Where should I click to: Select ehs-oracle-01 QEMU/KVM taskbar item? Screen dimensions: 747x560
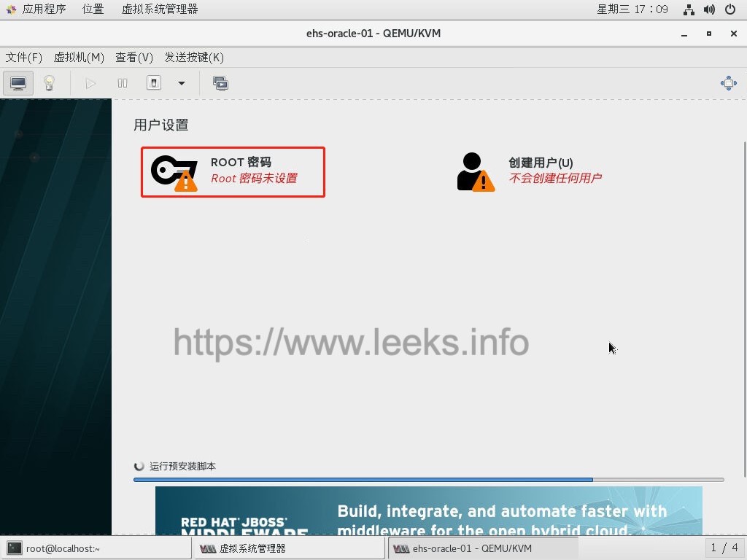coord(483,548)
